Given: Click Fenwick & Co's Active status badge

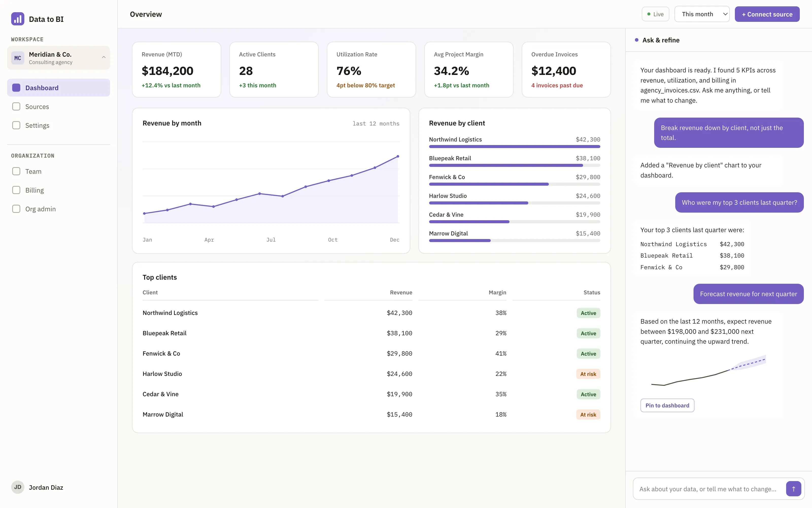Looking at the screenshot, I should pyautogui.click(x=588, y=354).
